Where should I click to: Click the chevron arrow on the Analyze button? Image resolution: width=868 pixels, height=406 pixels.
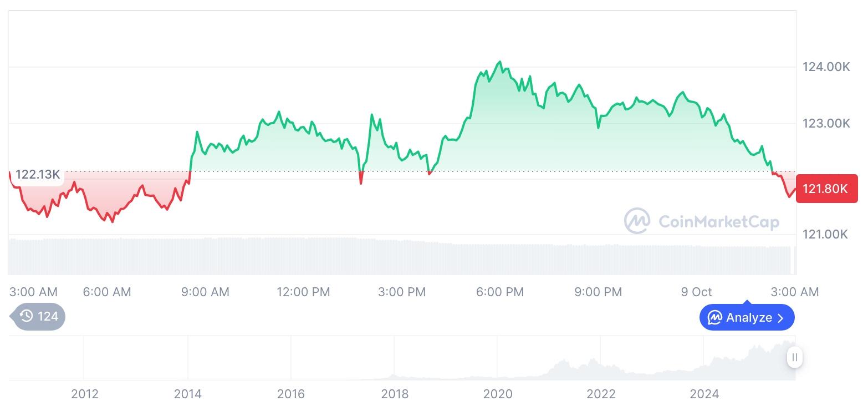780,318
